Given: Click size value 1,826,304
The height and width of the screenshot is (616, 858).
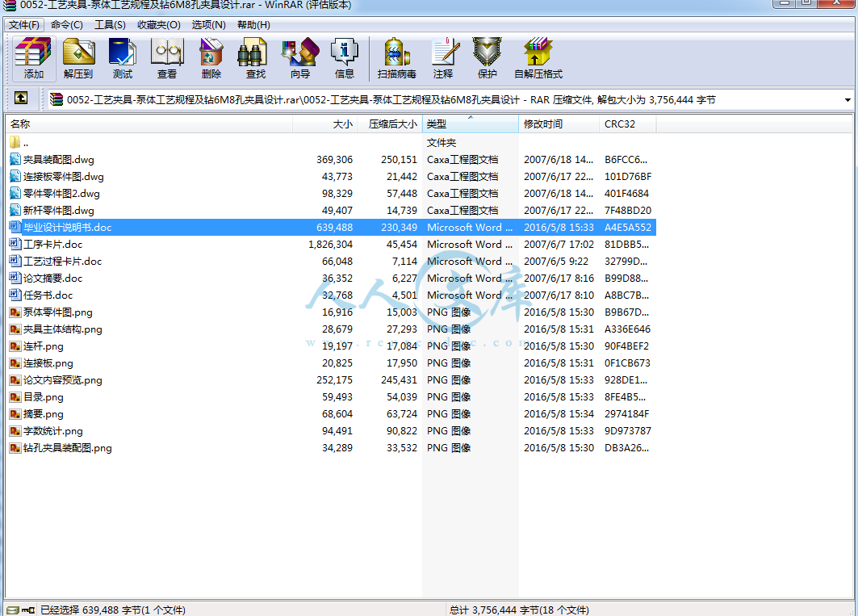Looking at the screenshot, I should tap(330, 244).
